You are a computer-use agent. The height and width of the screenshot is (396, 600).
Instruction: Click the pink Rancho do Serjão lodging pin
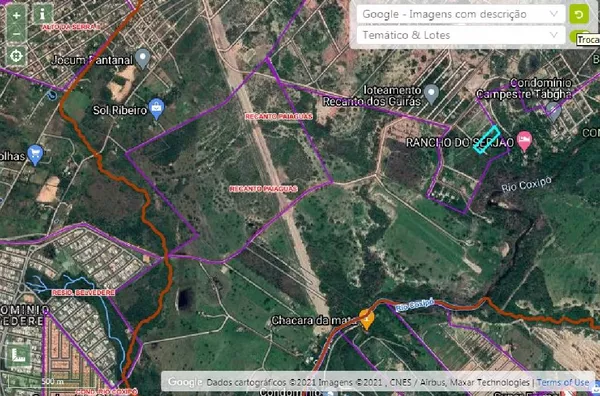point(524,140)
